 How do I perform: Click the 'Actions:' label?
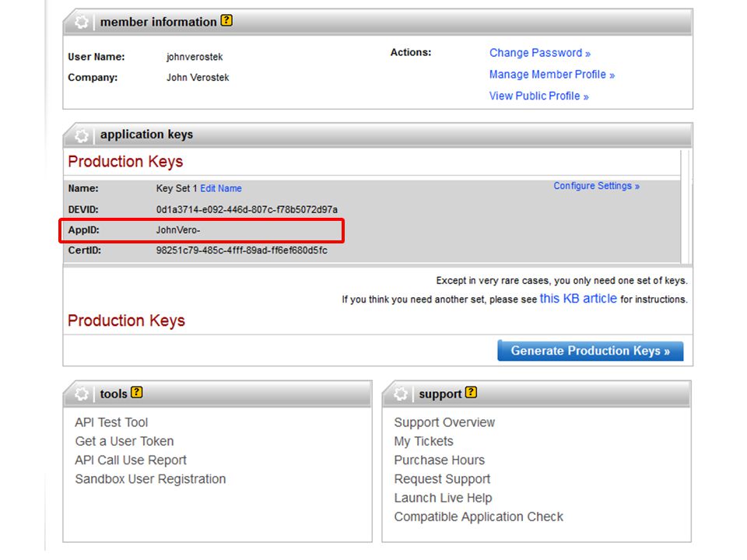click(x=411, y=52)
